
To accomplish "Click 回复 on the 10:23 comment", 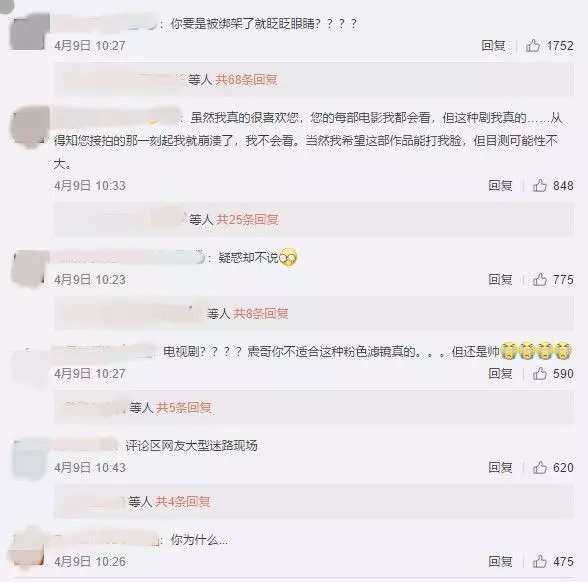I will (500, 280).
